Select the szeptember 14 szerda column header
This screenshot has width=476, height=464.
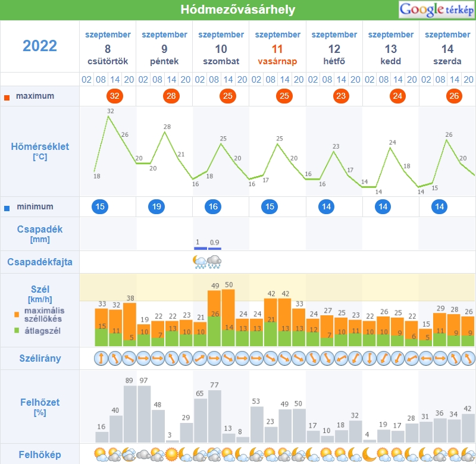click(x=447, y=48)
